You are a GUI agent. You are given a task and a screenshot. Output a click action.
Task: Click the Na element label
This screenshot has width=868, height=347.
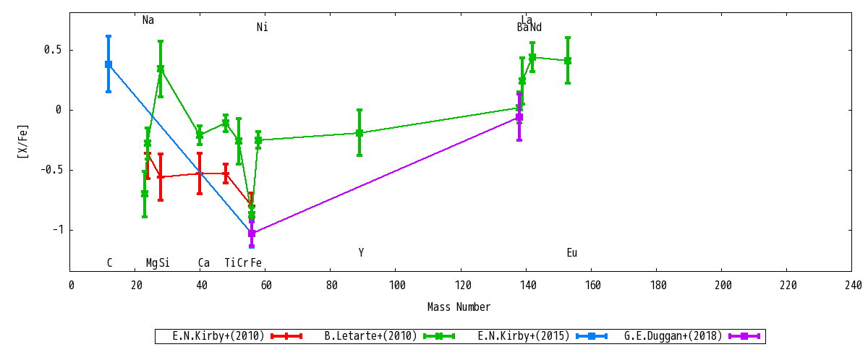pyautogui.click(x=148, y=20)
